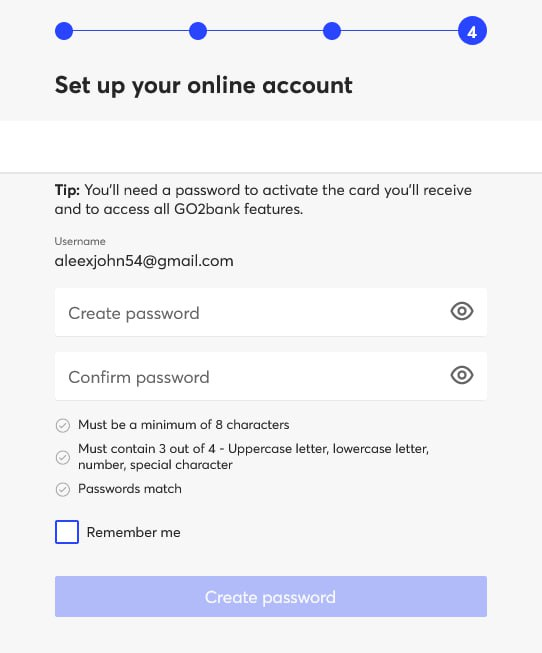Click the Username label text
Image resolution: width=542 pixels, height=653 pixels.
pos(80,242)
